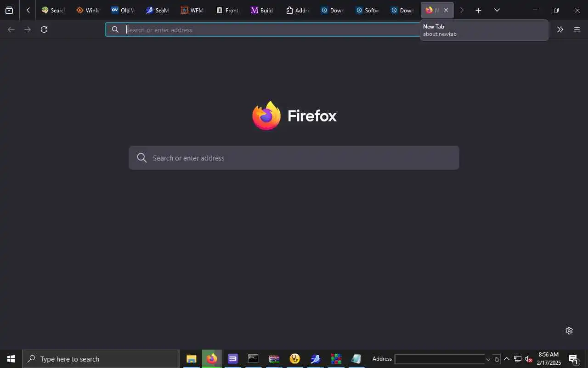This screenshot has width=588, height=368.
Task: Click the back navigation arrow
Action: tap(11, 29)
